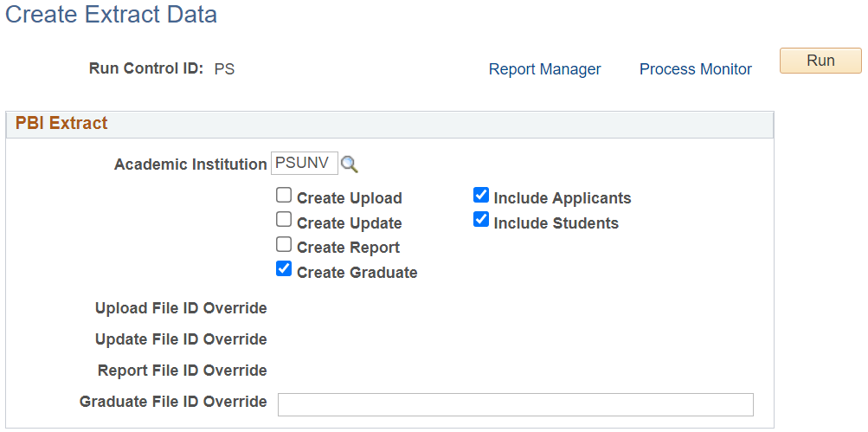The width and height of the screenshot is (868, 432).
Task: Select the Run Control ID value PS
Action: 225,69
